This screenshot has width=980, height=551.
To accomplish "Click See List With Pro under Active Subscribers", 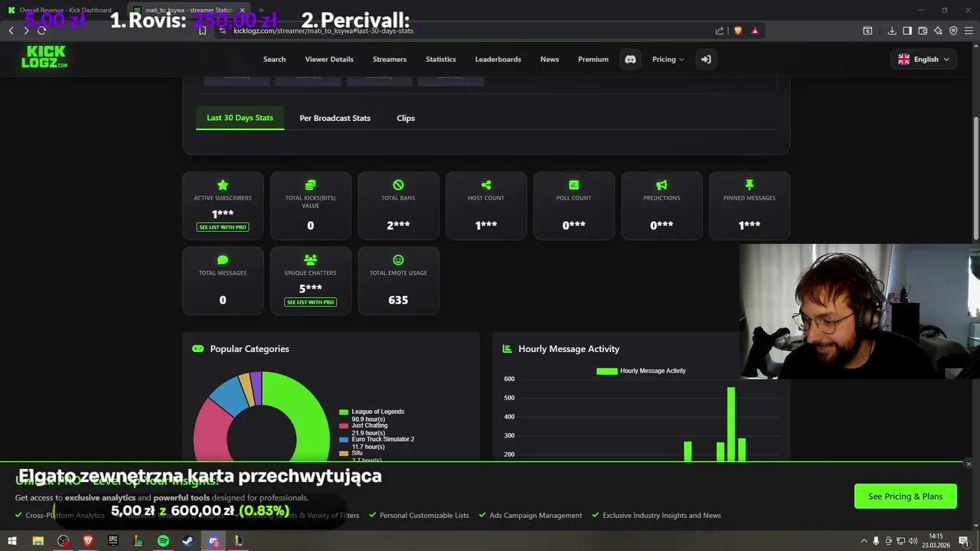I will click(x=223, y=227).
